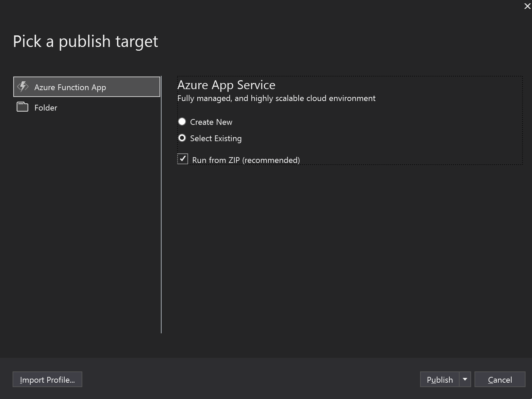The width and height of the screenshot is (532, 399).
Task: Click the Azure App Service heading
Action: pyautogui.click(x=226, y=85)
